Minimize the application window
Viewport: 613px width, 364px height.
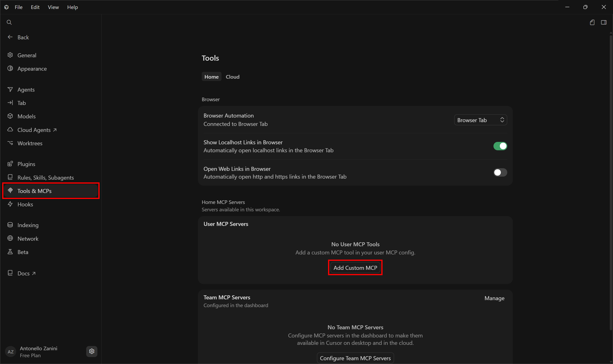[x=567, y=7]
